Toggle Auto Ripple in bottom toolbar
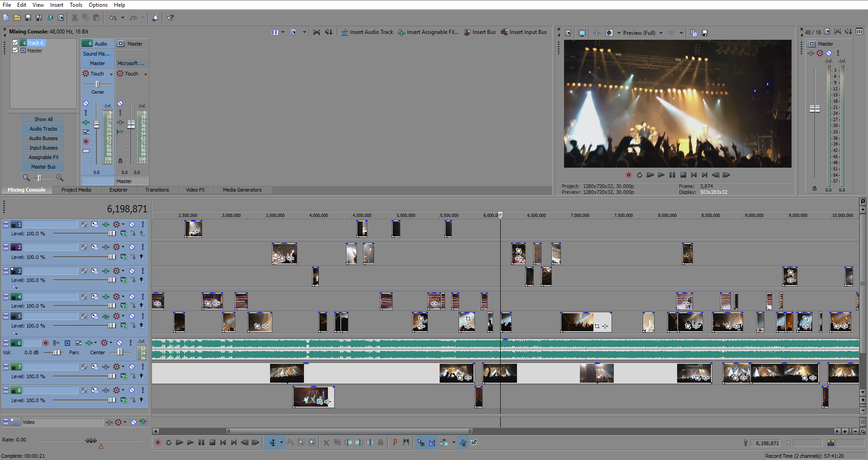 444,443
